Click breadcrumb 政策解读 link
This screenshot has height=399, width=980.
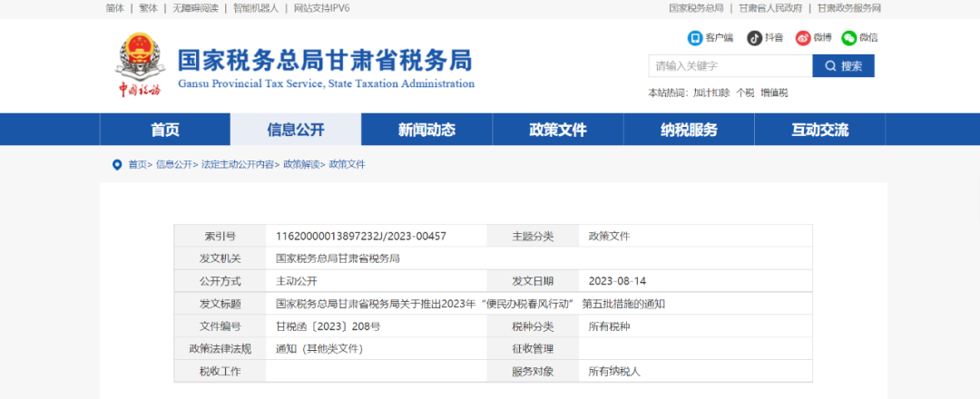301,165
